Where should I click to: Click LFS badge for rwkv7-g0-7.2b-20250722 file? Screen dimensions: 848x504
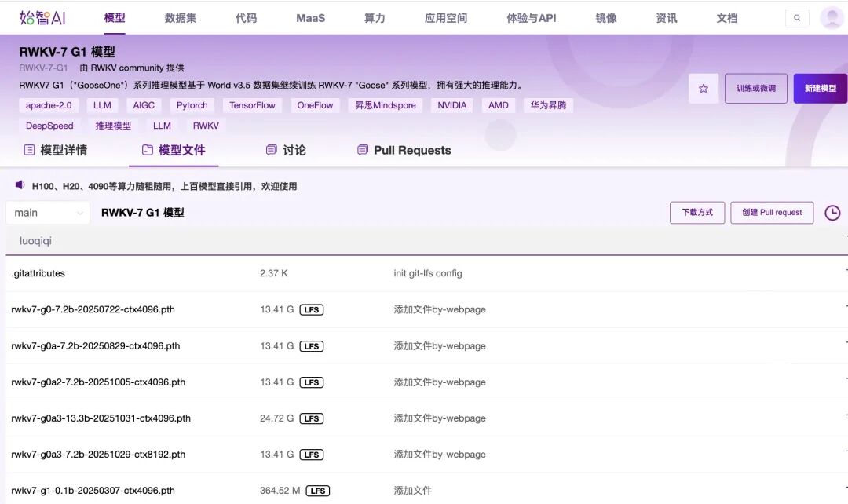pos(312,310)
